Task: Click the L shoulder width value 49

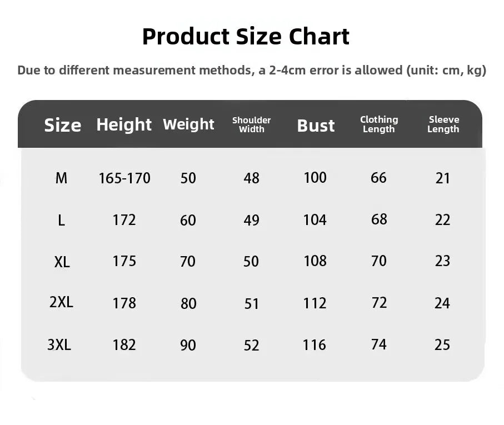Action: click(252, 220)
